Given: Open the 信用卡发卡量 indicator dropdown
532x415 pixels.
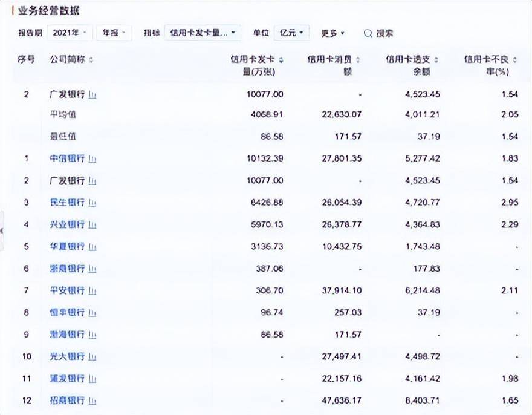Looking at the screenshot, I should point(203,33).
